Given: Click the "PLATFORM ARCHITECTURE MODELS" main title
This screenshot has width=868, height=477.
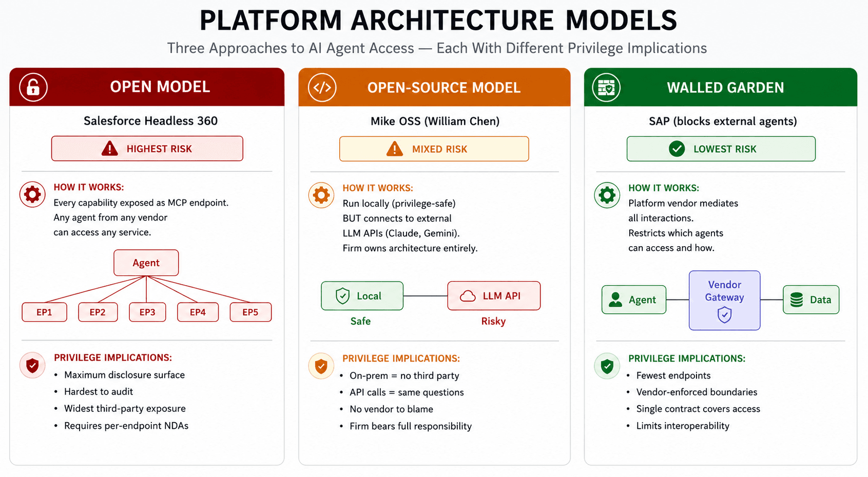Looking at the screenshot, I should [x=438, y=21].
